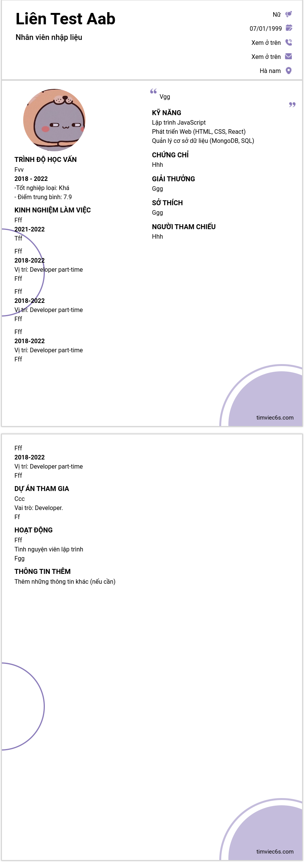
Task: Click the location pin icon beside Hà nam
Action: [x=288, y=70]
